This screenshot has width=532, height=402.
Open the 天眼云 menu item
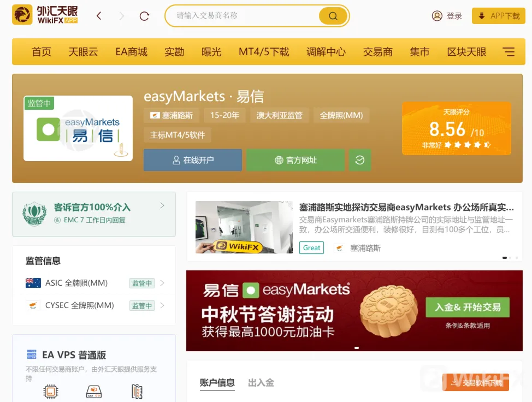[83, 51]
